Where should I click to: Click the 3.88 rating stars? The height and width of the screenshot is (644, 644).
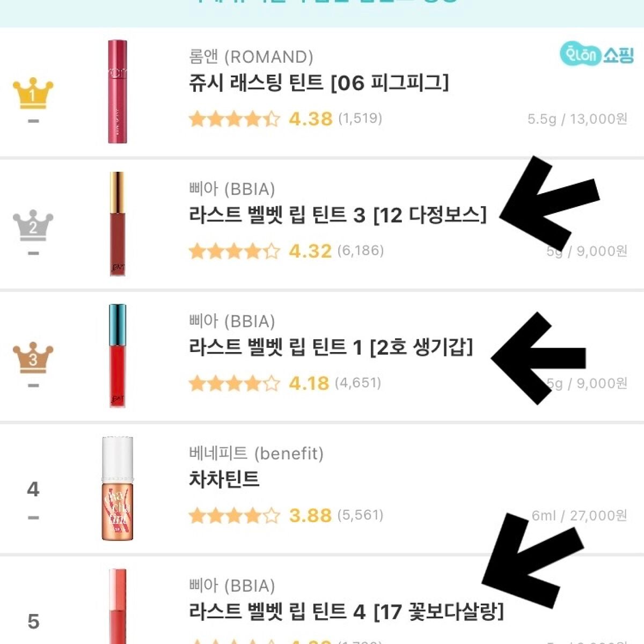(x=234, y=515)
